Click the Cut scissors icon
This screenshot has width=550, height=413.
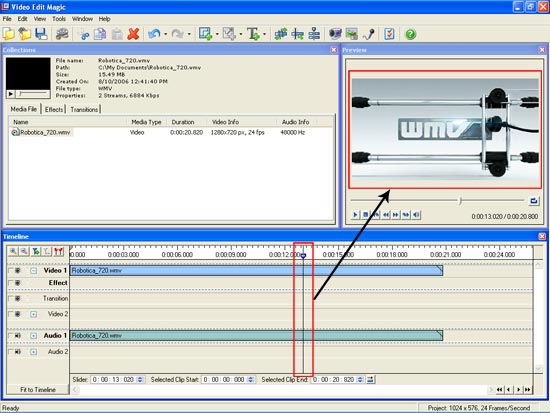tap(84, 34)
